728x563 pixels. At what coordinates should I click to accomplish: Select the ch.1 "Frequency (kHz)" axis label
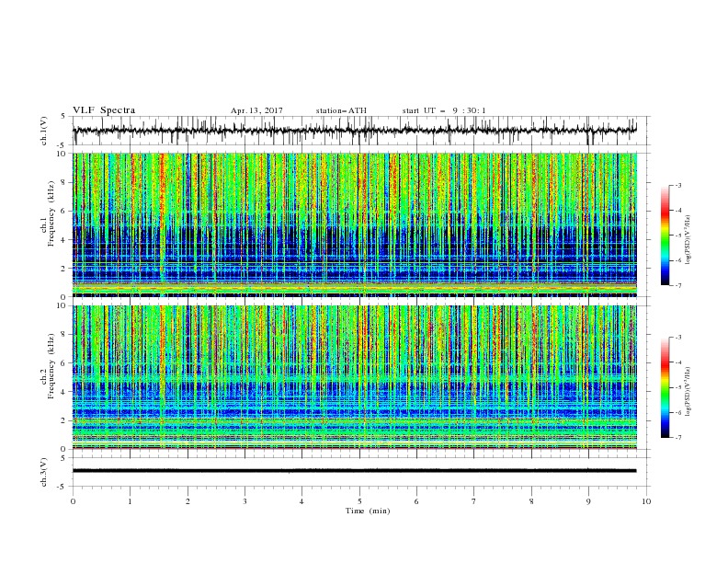tap(51, 213)
